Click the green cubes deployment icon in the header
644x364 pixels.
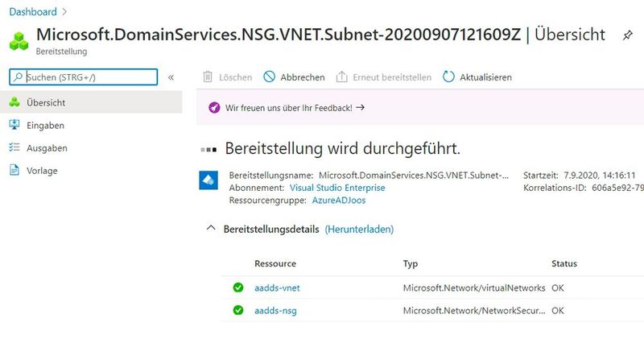[x=19, y=41]
